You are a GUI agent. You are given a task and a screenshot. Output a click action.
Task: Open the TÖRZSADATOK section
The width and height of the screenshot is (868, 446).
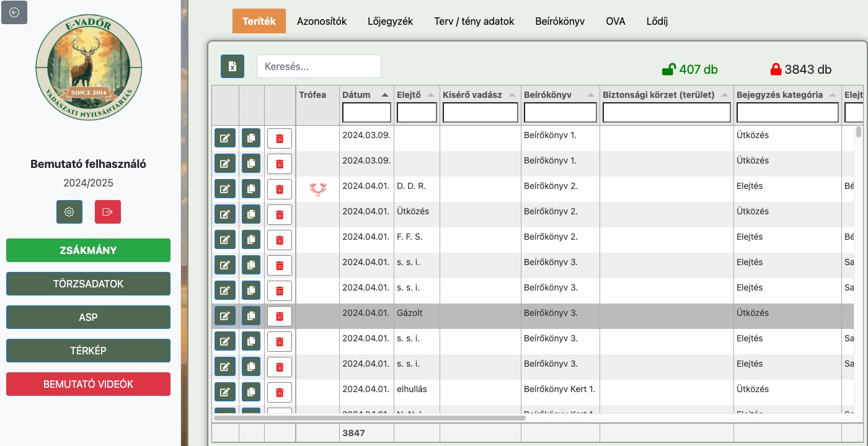[x=88, y=284]
